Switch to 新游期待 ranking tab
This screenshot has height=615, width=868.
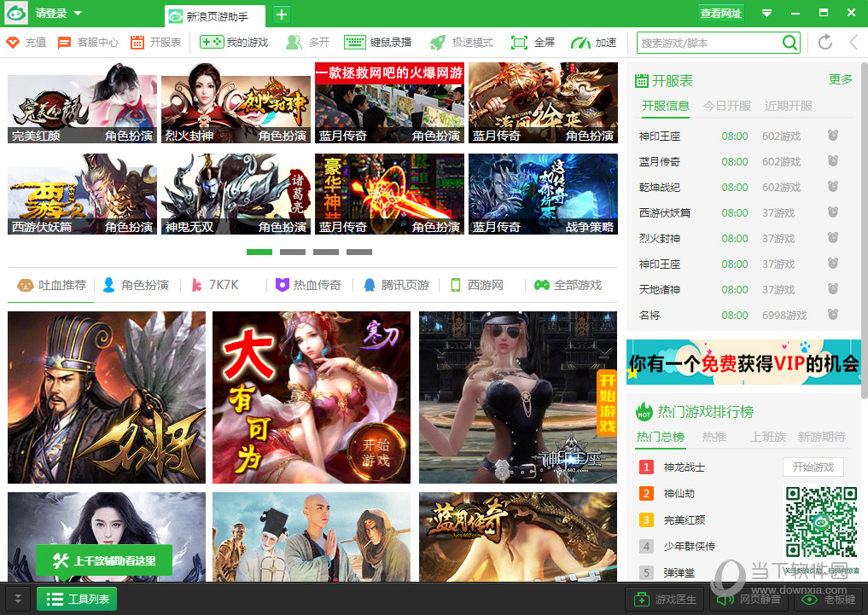[822, 437]
